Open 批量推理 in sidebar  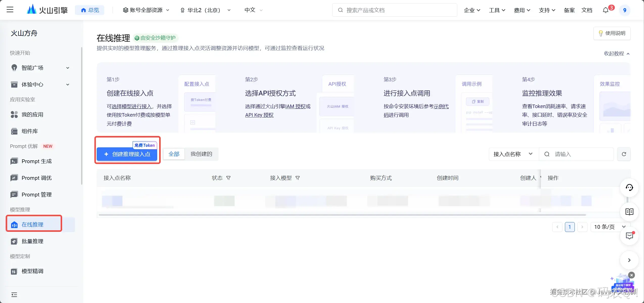[32, 241]
